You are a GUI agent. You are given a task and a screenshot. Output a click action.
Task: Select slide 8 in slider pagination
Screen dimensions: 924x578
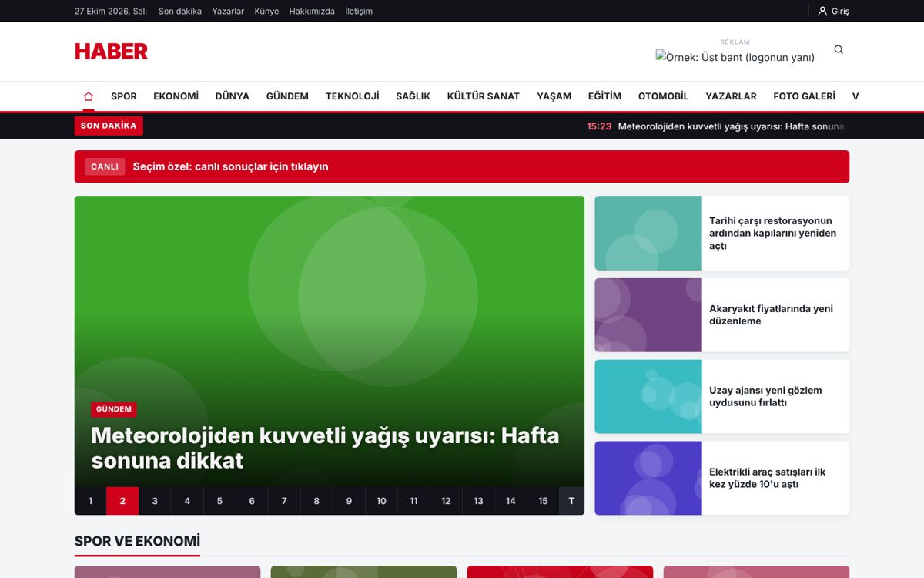coord(316,501)
